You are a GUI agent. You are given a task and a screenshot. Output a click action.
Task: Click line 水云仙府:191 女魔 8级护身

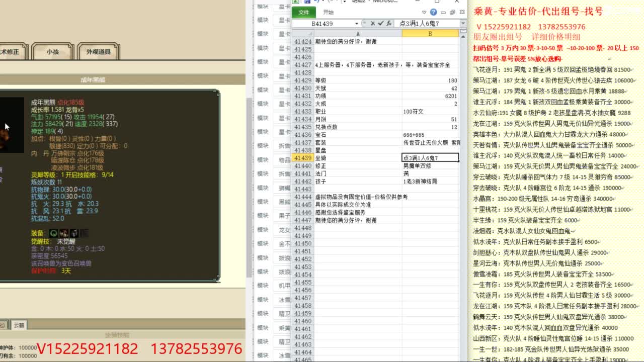[552, 113]
